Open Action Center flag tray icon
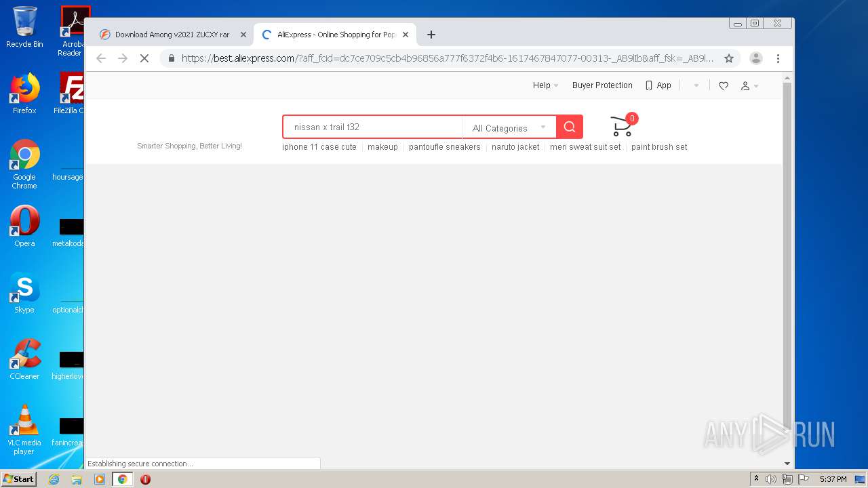This screenshot has width=868, height=488. [804, 479]
